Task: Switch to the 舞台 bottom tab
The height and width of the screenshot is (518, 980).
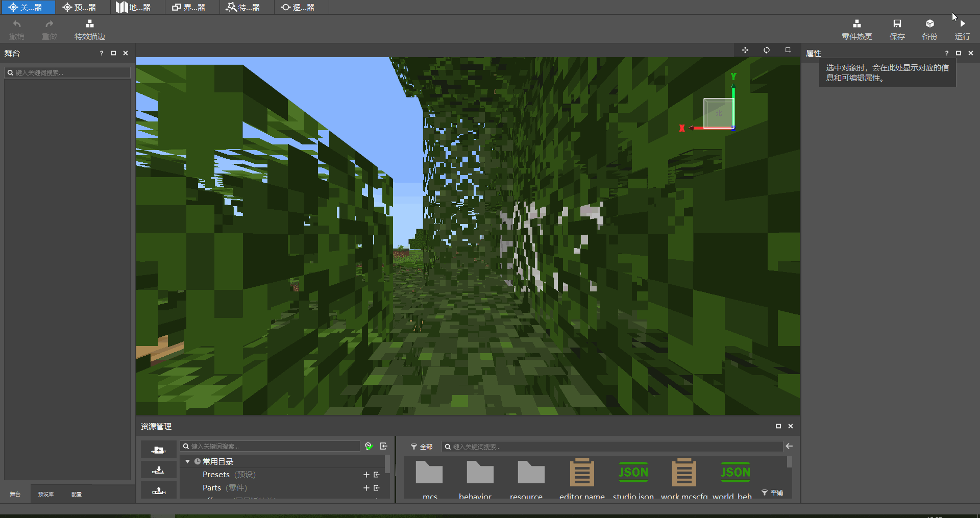Action: (x=15, y=494)
